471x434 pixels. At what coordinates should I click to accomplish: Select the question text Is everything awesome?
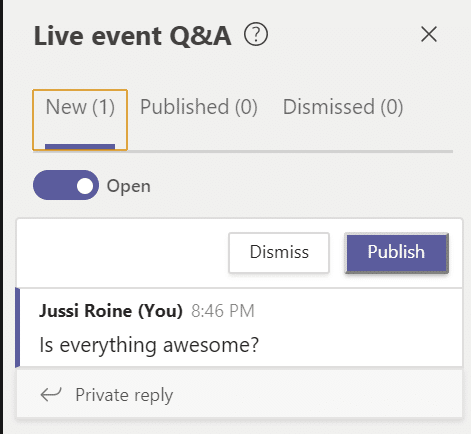(149, 345)
